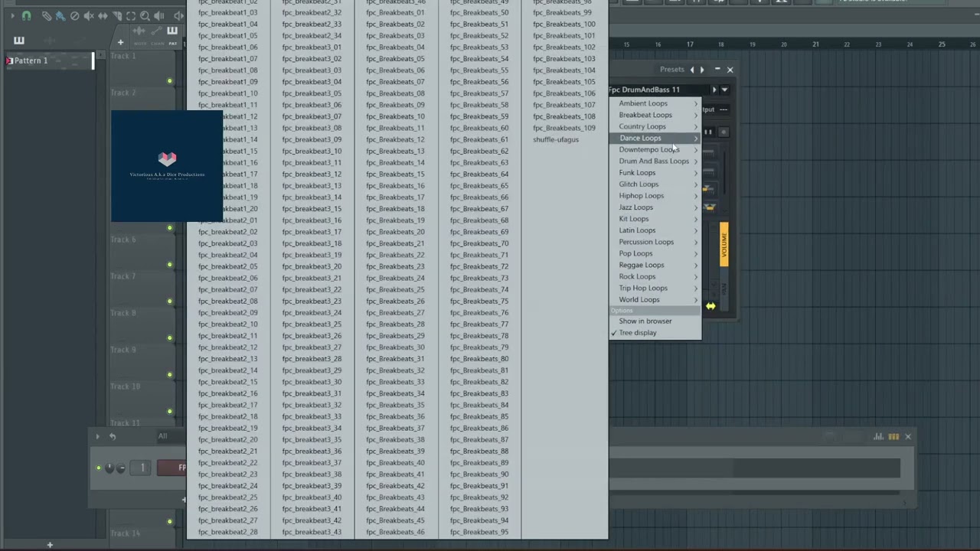Viewport: 980px width, 551px height.
Task: Select the Slice tool
Action: coord(117,15)
